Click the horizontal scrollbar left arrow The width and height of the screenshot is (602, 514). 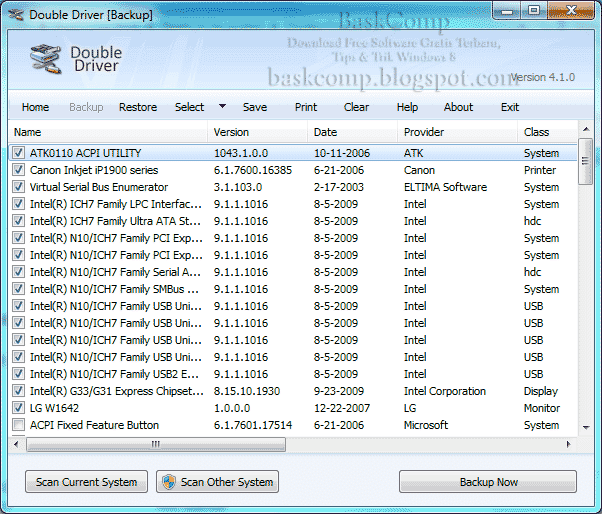tap(16, 444)
